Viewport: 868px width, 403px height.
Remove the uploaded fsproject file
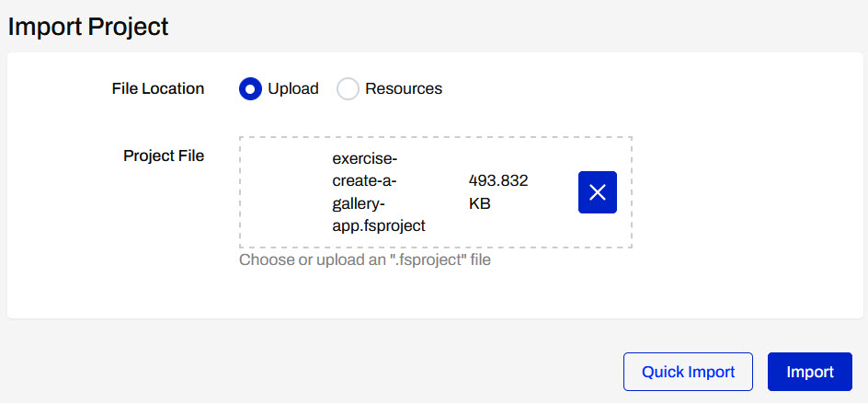click(x=597, y=192)
